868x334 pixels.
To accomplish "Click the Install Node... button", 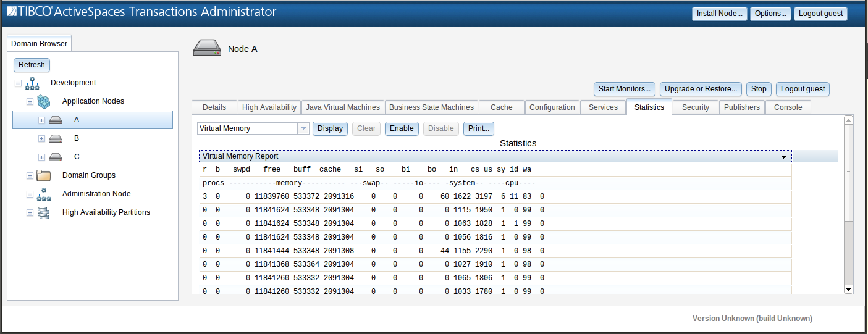I will 720,14.
